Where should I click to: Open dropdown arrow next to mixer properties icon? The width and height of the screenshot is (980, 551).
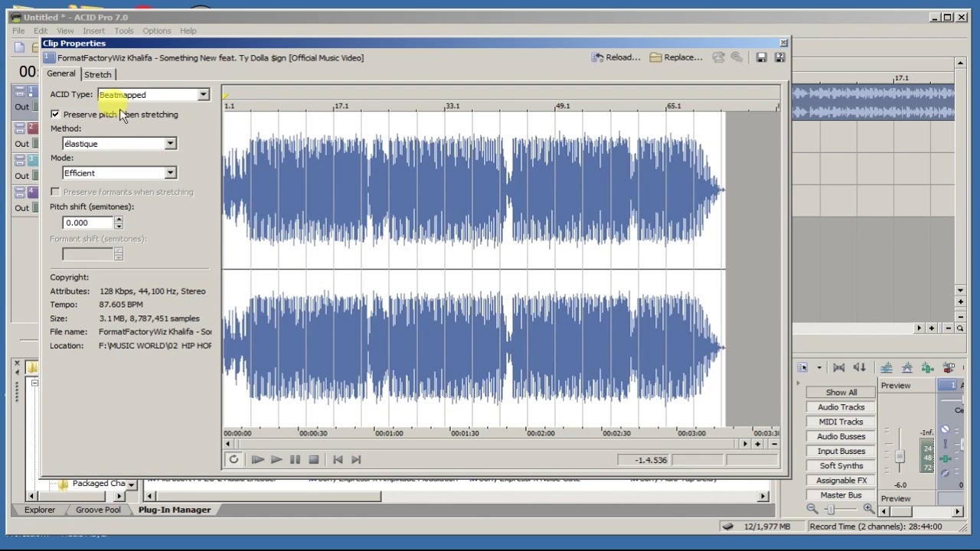(818, 368)
